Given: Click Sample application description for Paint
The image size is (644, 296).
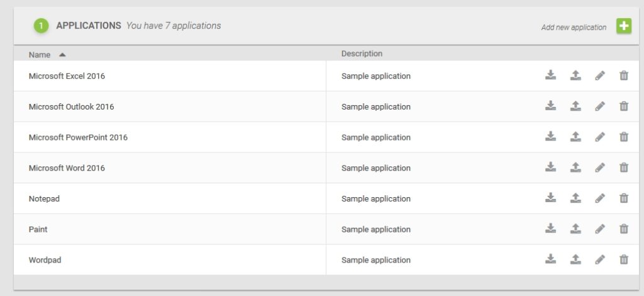Looking at the screenshot, I should click(x=375, y=229).
